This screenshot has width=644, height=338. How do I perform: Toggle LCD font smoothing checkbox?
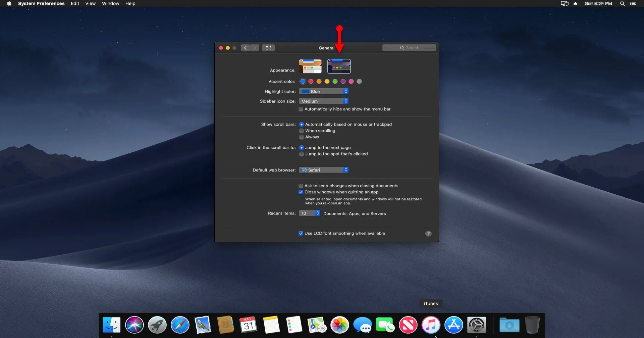(x=301, y=234)
